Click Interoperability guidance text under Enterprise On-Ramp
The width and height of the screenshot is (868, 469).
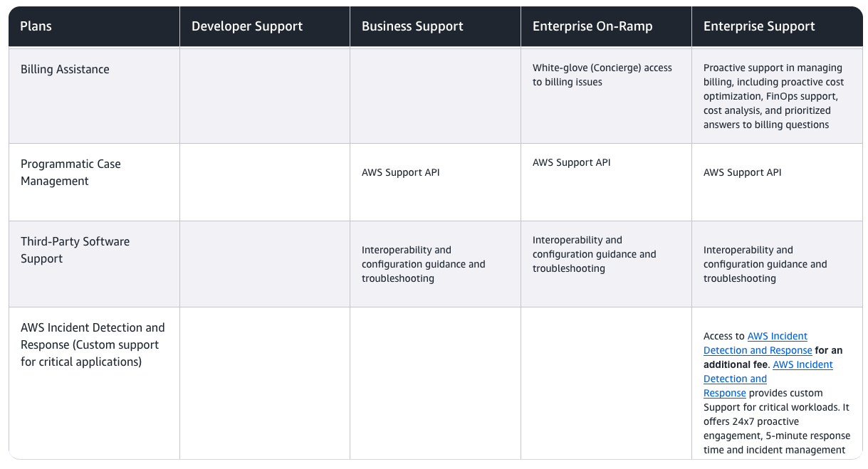[x=594, y=254]
